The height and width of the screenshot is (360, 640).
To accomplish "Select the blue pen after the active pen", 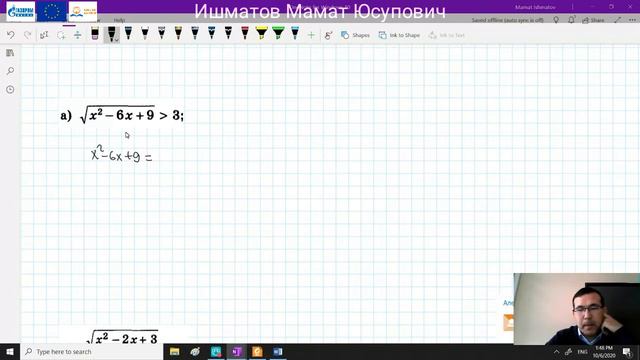I will (x=128, y=33).
